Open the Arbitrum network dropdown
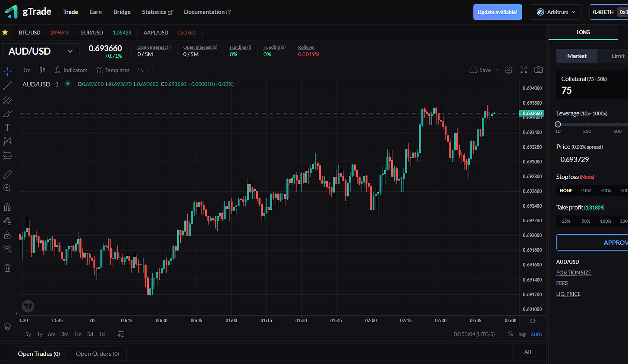Image resolution: width=628 pixels, height=364 pixels. 556,12
